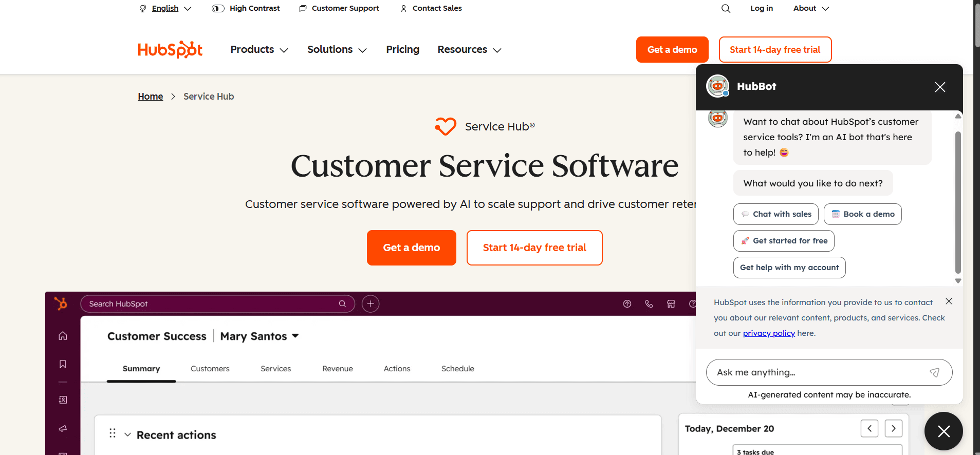Click the contacts icon in app sidebar
980x455 pixels.
click(x=63, y=400)
